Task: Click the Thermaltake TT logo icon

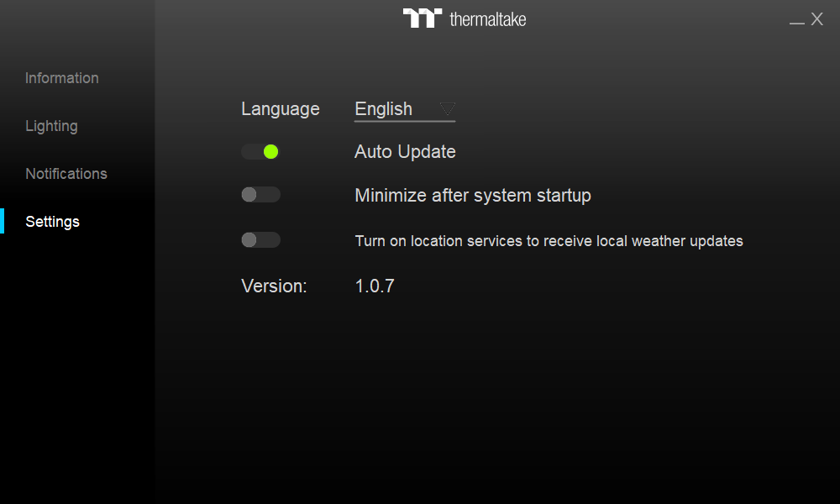Action: coord(423,18)
